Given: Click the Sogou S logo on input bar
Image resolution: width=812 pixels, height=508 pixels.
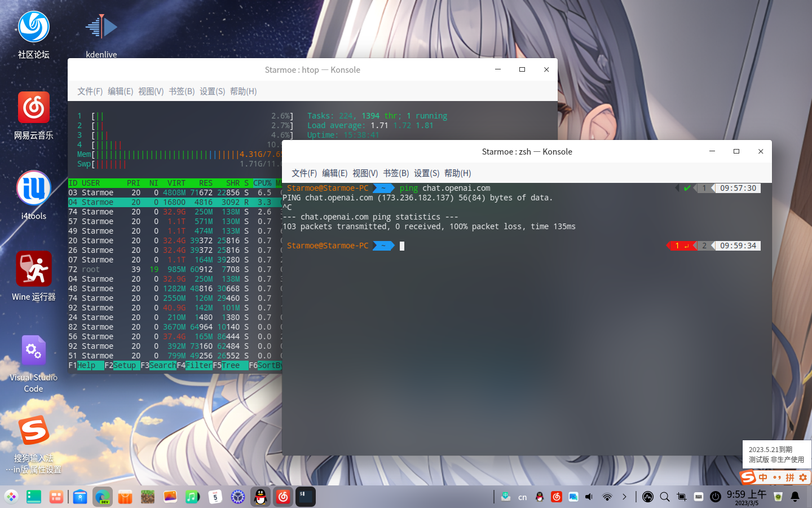Looking at the screenshot, I should tap(748, 477).
